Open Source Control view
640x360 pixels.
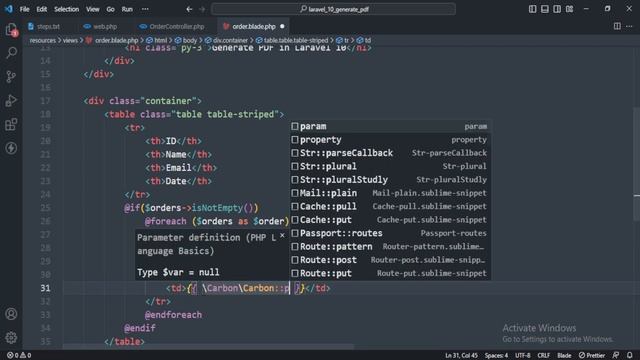(11, 76)
